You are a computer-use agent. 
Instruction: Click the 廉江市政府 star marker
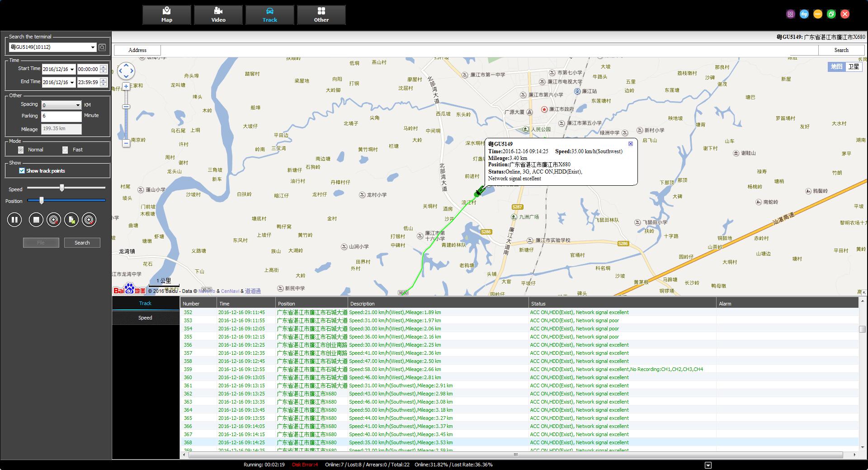[x=544, y=109]
